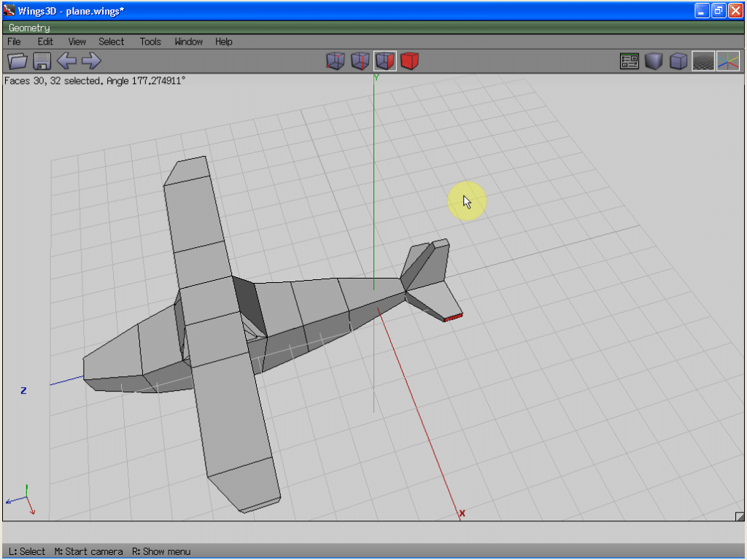
Task: Expand the View menu
Action: 77,42
